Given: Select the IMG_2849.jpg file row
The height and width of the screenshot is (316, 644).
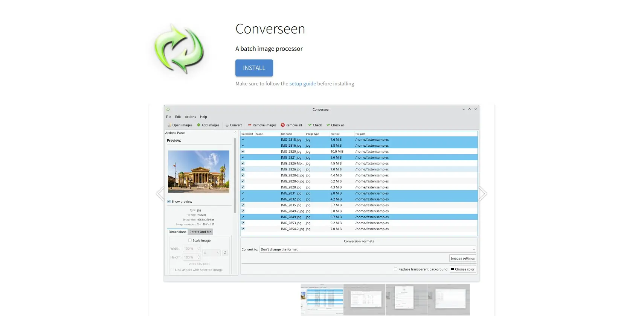Looking at the screenshot, I should 359,217.
